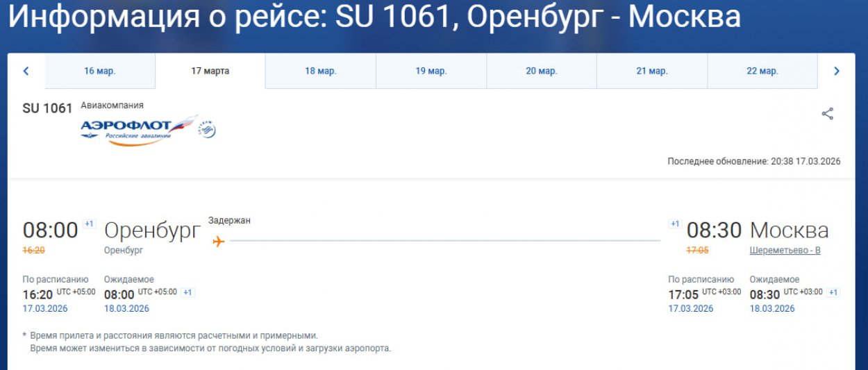Image resolution: width=868 pixels, height=370 pixels.
Task: Switch to the 21 мар. tab
Action: 652,71
